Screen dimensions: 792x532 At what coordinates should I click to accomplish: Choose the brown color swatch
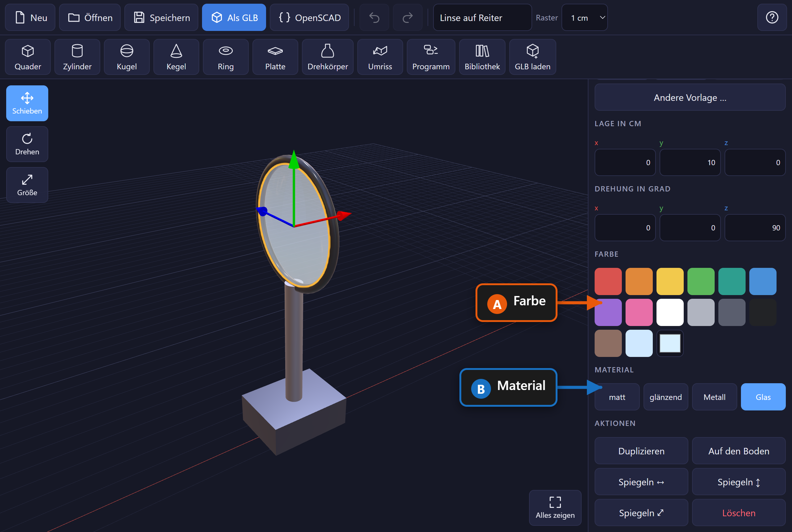(x=608, y=343)
